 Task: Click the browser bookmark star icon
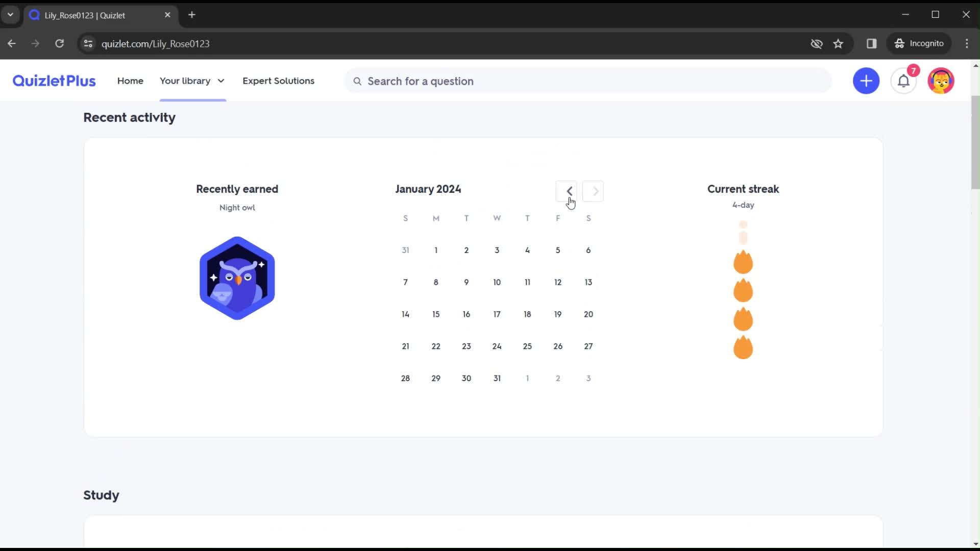(x=839, y=44)
